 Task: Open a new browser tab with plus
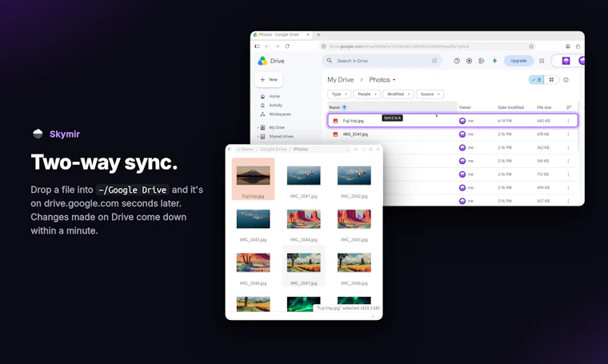click(318, 34)
